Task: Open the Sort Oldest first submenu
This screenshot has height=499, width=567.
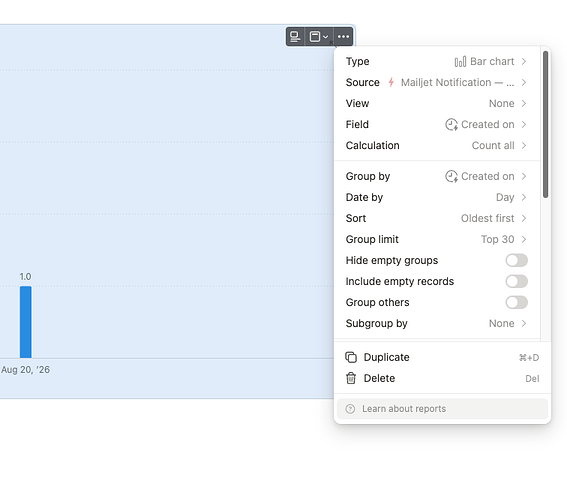Action: [436, 218]
